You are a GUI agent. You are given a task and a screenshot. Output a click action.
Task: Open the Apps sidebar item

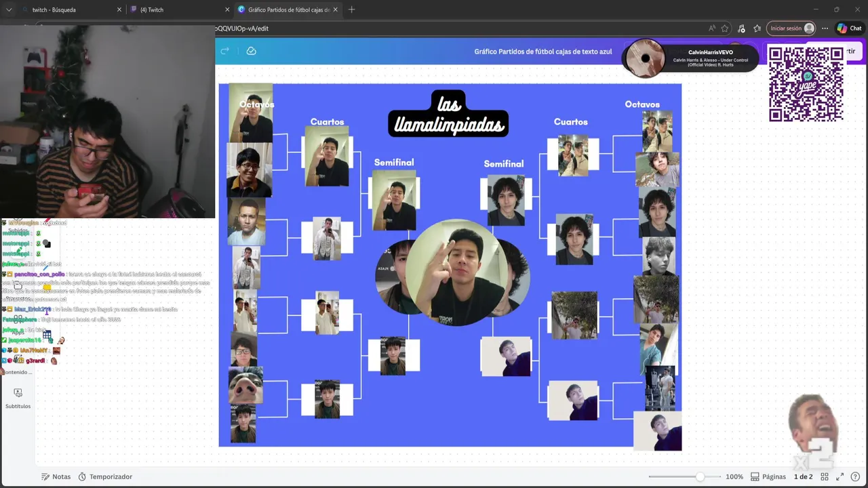(18, 325)
